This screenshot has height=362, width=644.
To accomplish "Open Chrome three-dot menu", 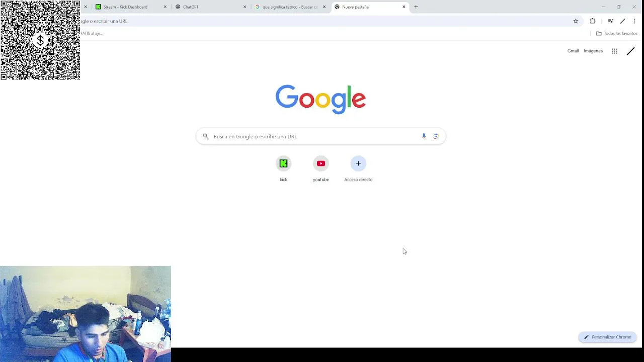I will click(x=634, y=21).
